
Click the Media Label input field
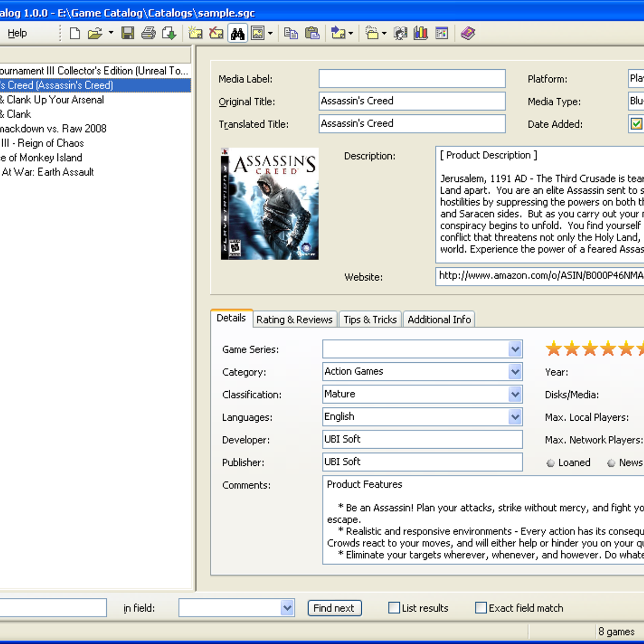412,78
